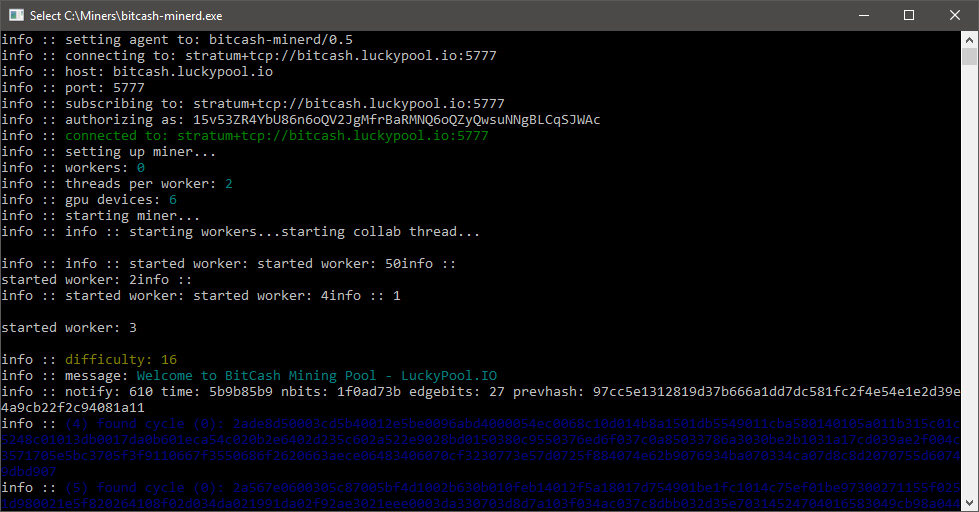979x512 pixels.
Task: Maximize the bitcash-minerd console window
Action: [909, 15]
